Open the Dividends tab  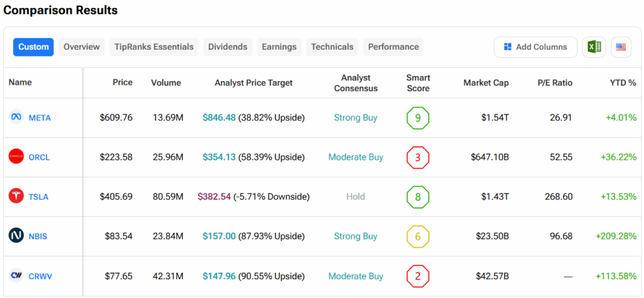228,47
